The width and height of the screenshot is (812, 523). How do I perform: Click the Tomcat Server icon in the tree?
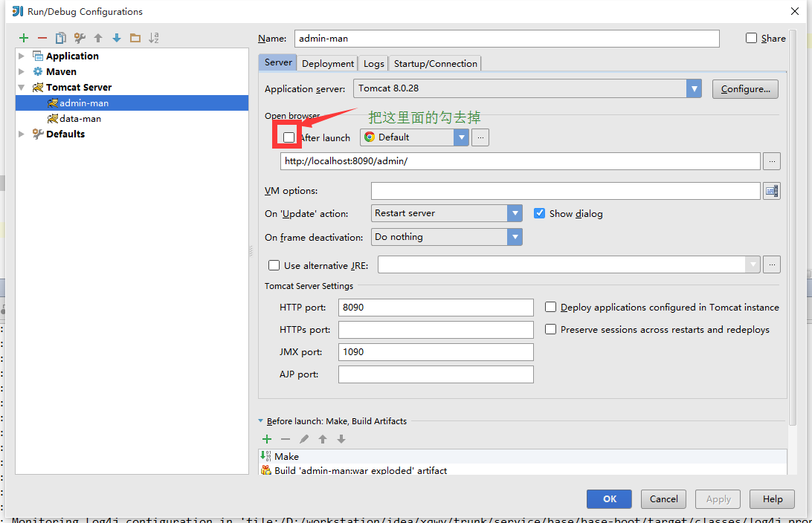click(x=38, y=88)
